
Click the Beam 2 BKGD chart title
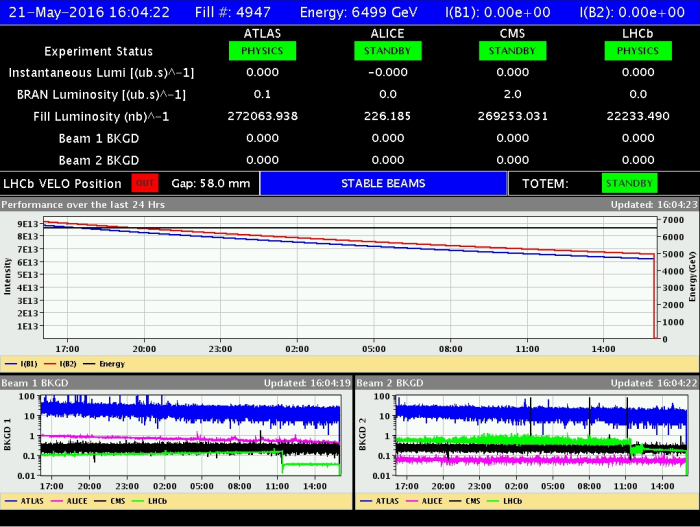[x=390, y=383]
